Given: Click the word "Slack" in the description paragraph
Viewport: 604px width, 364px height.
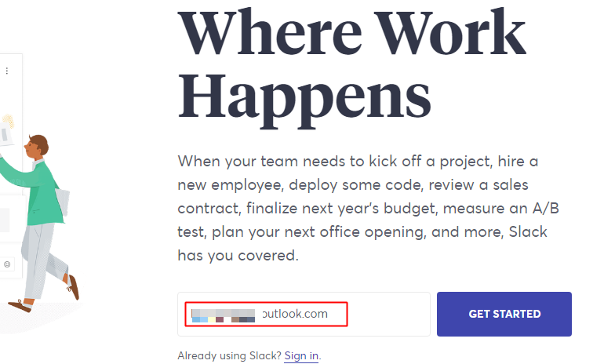Looking at the screenshot, I should 528,232.
